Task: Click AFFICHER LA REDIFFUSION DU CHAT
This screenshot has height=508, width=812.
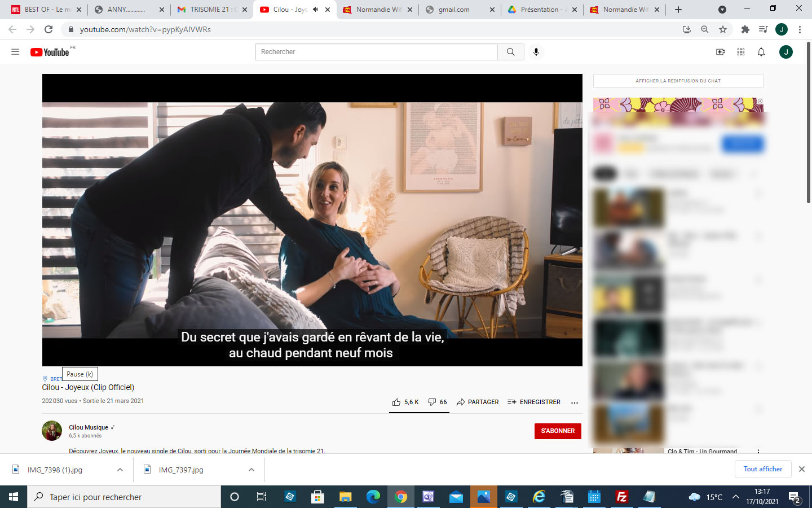Action: point(678,81)
